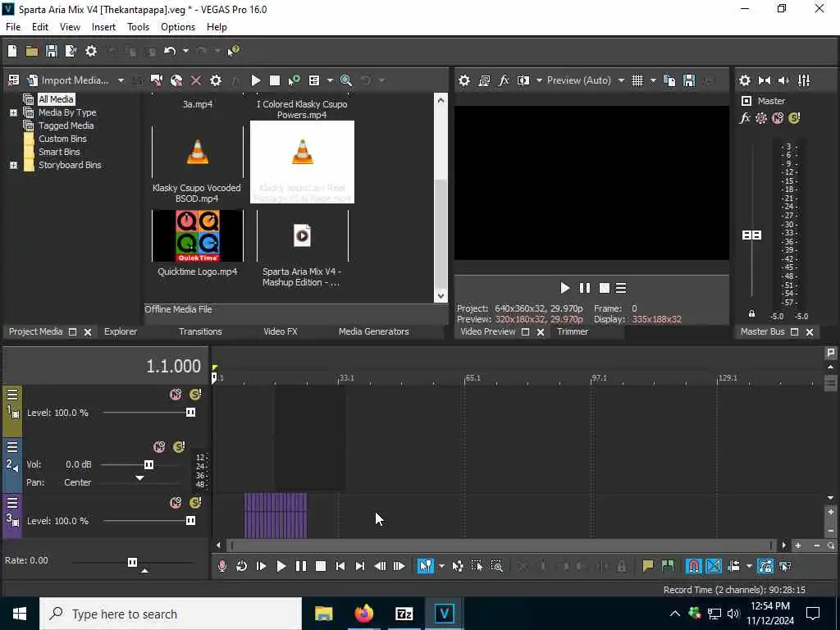Open the Insert menu

[103, 27]
